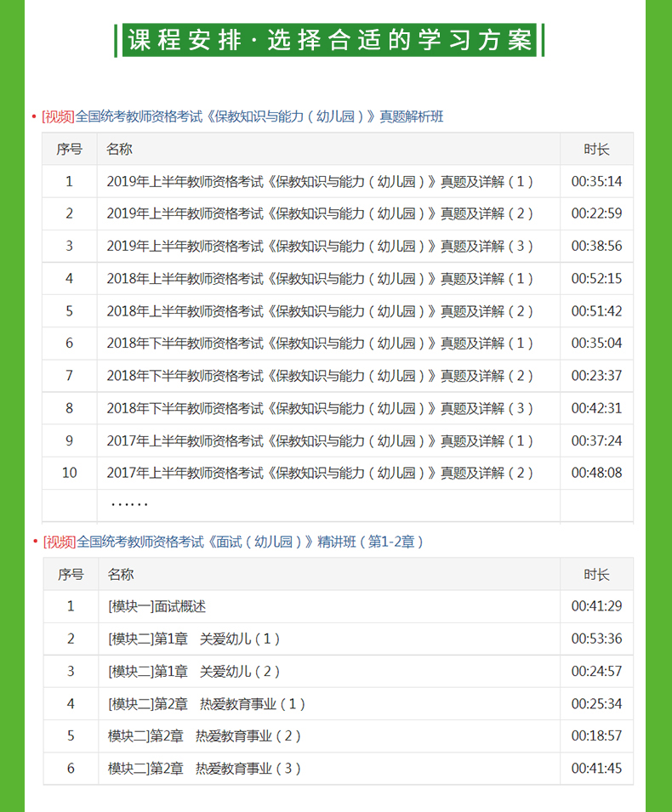Choose 2017年上半年 真题及详解（2）lesson
The image size is (672, 812).
click(320, 473)
